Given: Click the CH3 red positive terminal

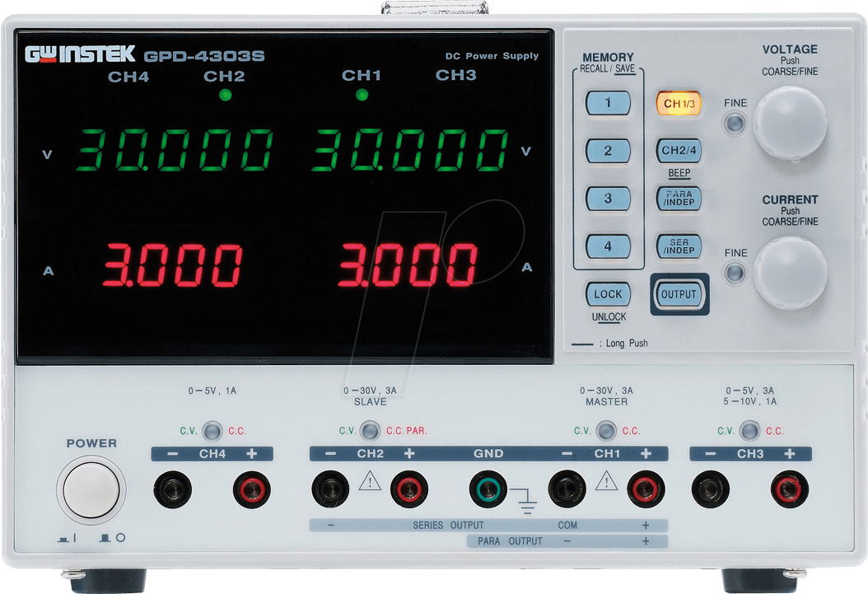Looking at the screenshot, I should (x=790, y=490).
